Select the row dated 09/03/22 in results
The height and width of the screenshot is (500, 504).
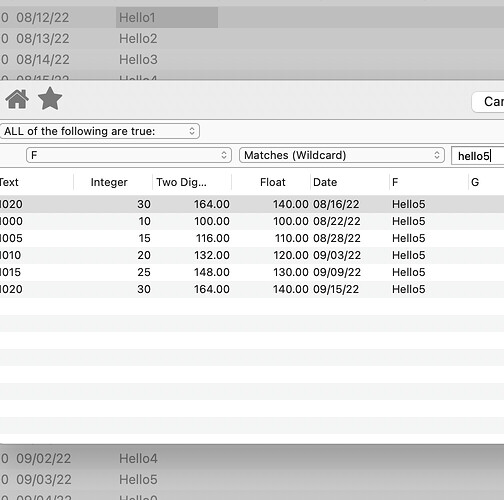[x=252, y=255]
